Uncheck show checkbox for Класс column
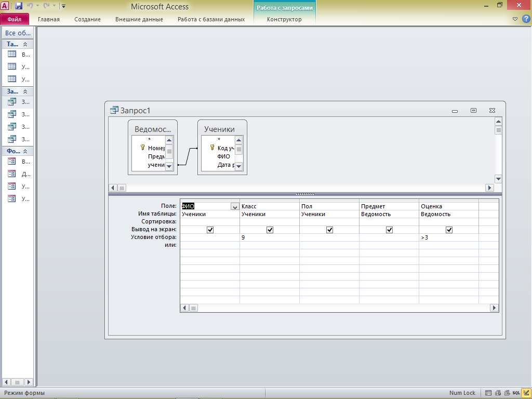The height and width of the screenshot is (399, 532). pyautogui.click(x=270, y=230)
